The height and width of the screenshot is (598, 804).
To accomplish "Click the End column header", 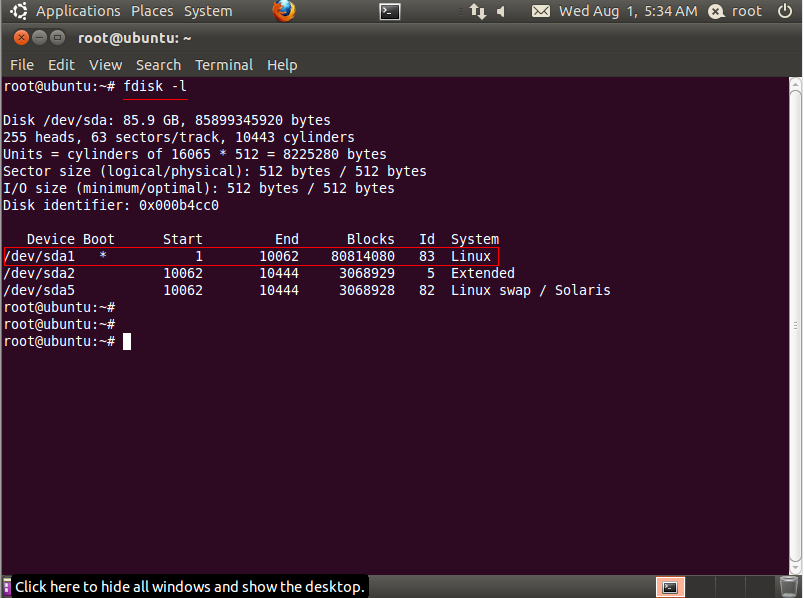I will [287, 240].
